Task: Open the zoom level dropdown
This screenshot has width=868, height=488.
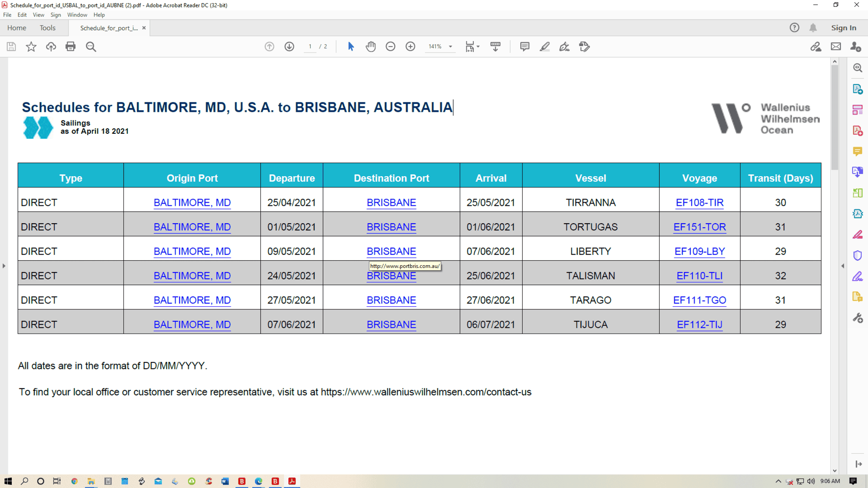Action: point(450,47)
